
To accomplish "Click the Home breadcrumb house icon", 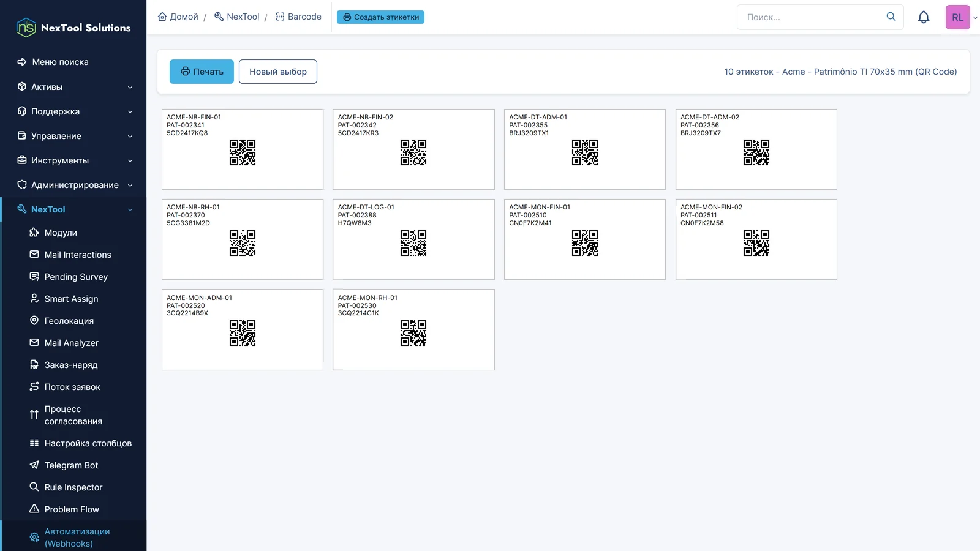I will pos(162,17).
